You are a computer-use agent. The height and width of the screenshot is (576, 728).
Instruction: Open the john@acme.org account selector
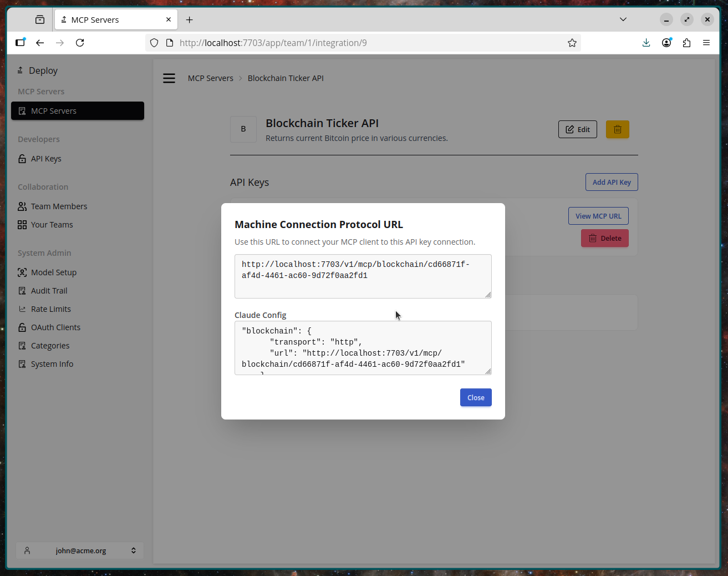coord(80,550)
